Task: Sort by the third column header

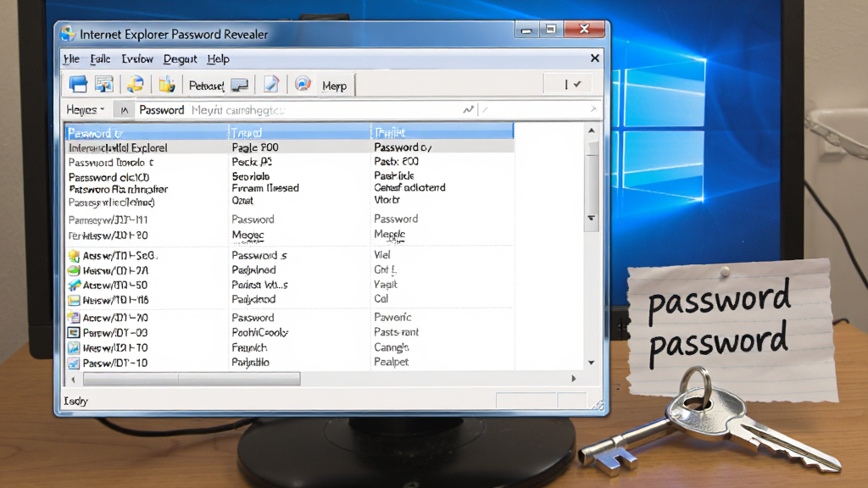Action: 442,132
